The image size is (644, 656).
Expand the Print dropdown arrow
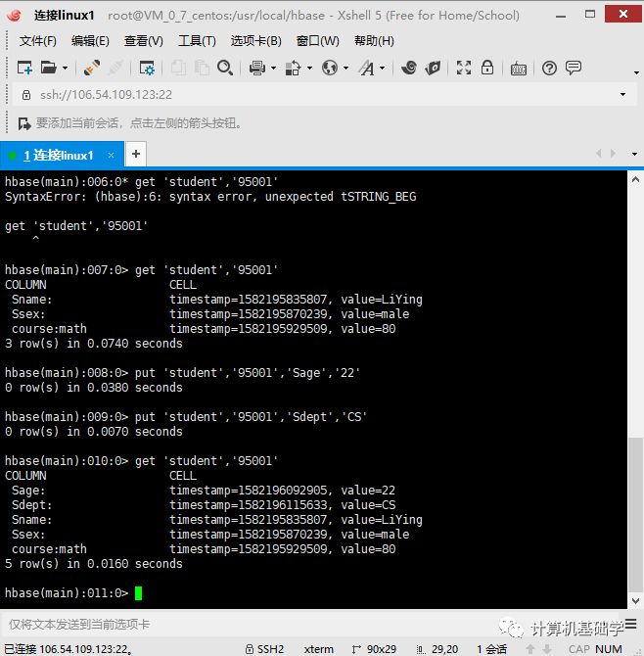(x=273, y=68)
